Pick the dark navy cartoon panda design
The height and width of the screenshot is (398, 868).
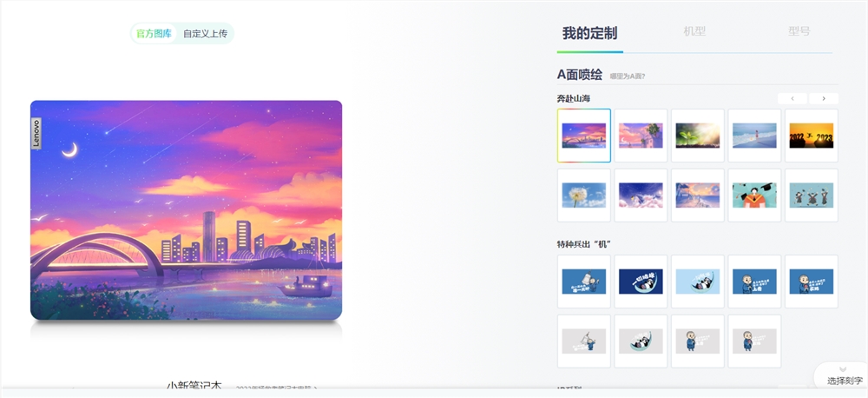(x=641, y=281)
